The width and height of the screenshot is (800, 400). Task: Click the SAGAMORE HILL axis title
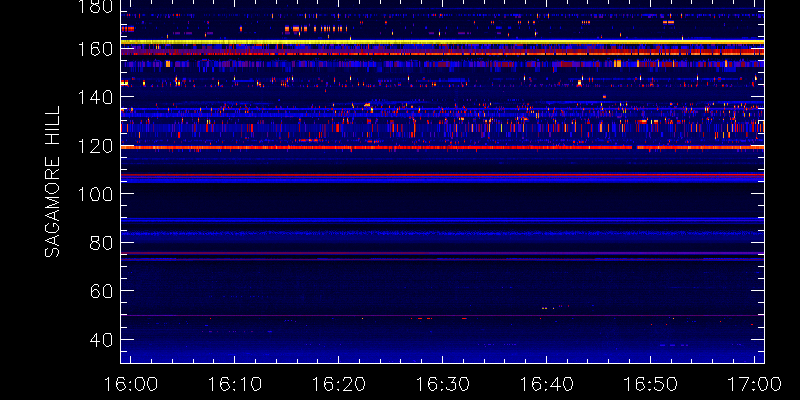tap(52, 182)
